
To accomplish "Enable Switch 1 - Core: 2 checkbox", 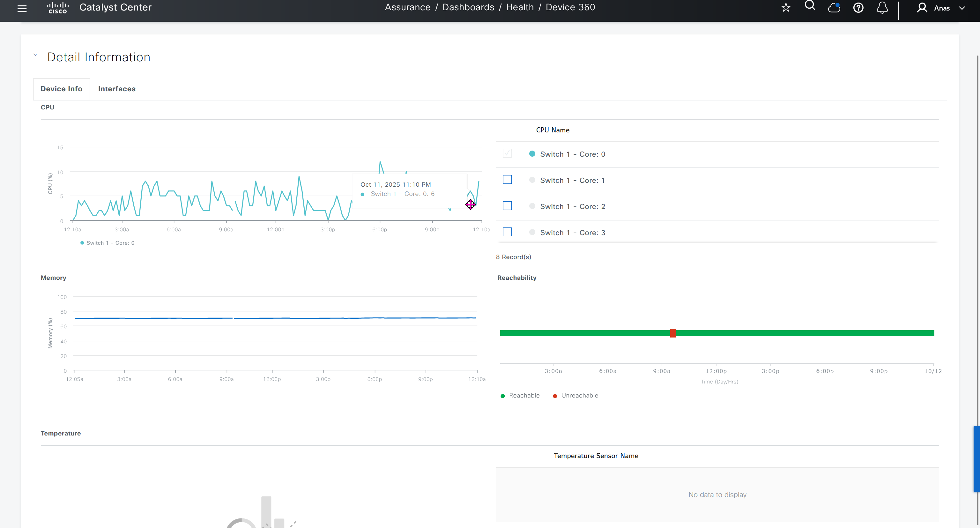I will (507, 206).
